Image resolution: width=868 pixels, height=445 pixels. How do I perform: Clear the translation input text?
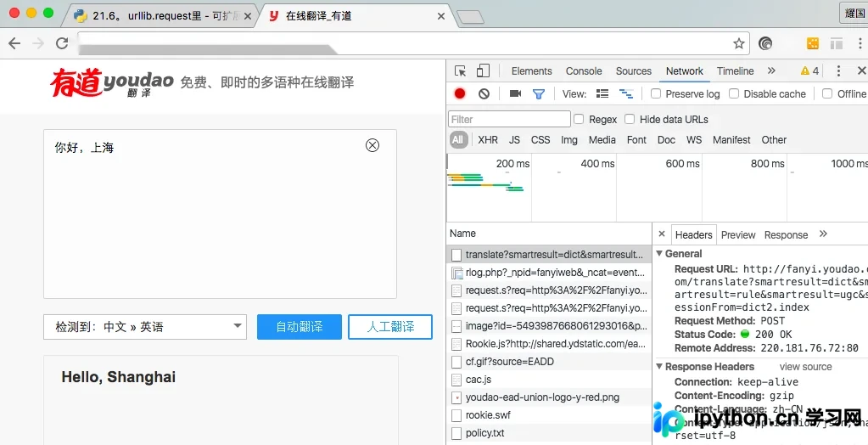(x=372, y=145)
